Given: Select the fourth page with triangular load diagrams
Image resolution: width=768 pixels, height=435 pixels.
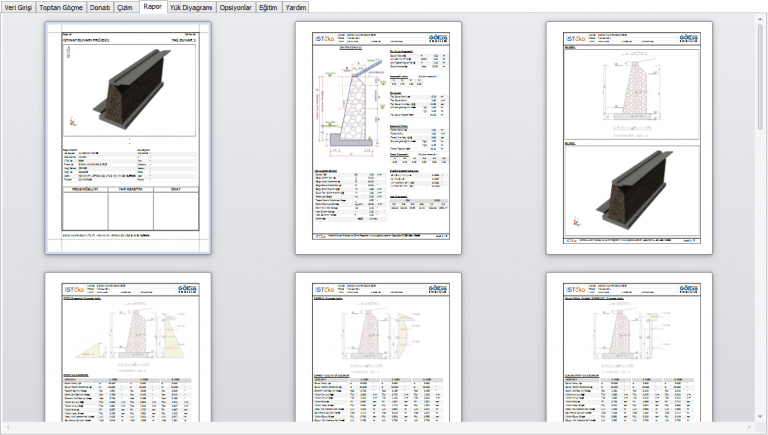Looking at the screenshot, I should pyautogui.click(x=128, y=347).
